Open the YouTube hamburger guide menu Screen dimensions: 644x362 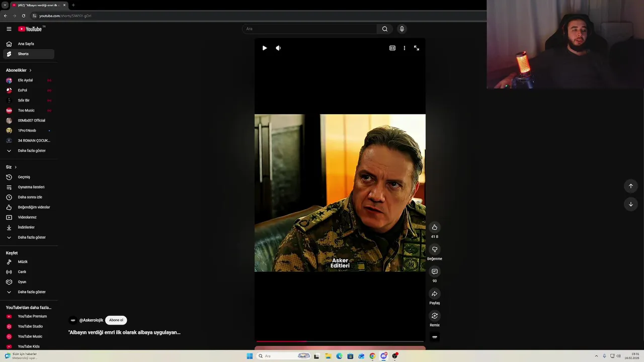click(x=9, y=29)
